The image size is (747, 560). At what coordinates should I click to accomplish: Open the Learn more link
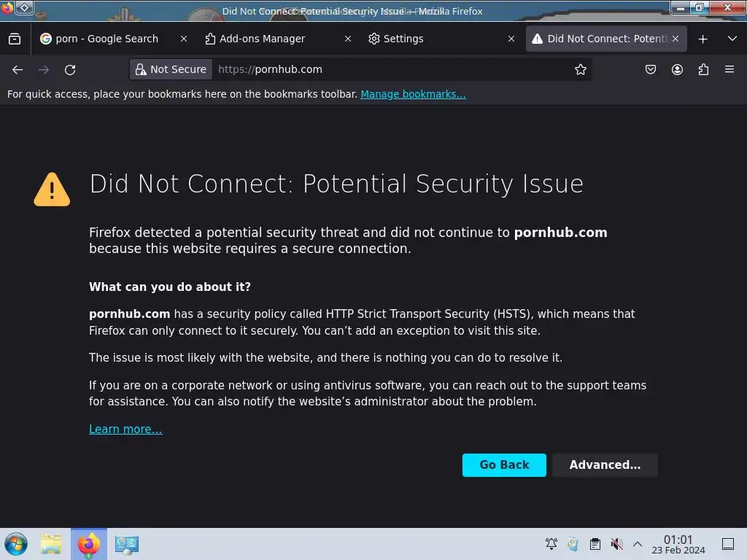(125, 429)
